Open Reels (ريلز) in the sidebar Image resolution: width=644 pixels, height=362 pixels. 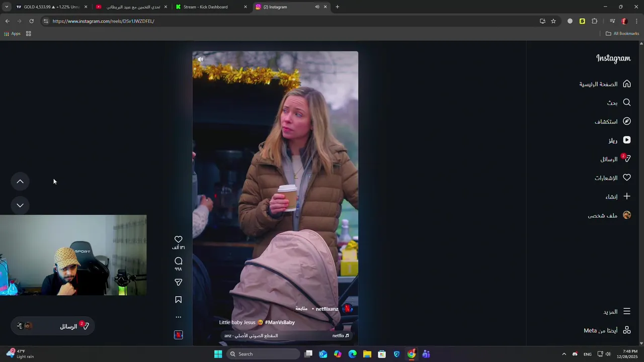(x=619, y=140)
